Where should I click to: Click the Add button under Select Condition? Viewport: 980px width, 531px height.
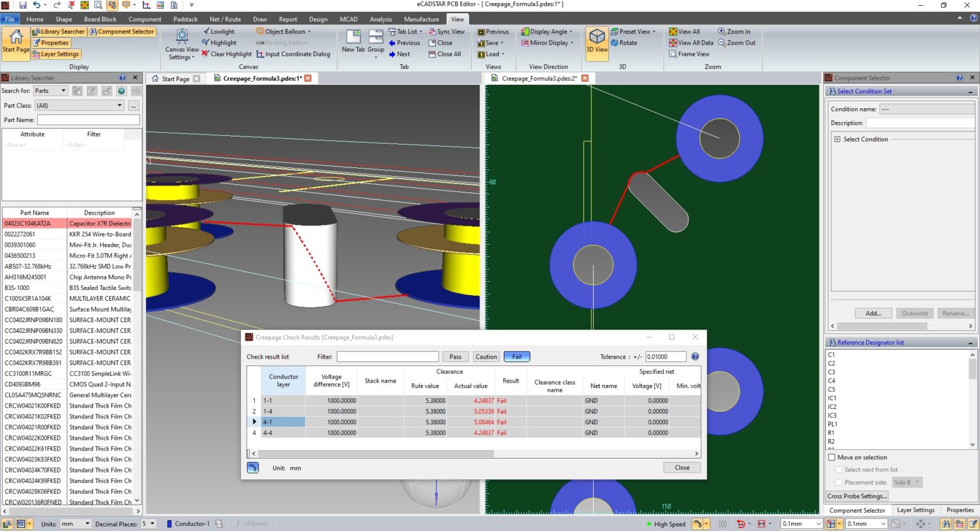click(x=873, y=313)
